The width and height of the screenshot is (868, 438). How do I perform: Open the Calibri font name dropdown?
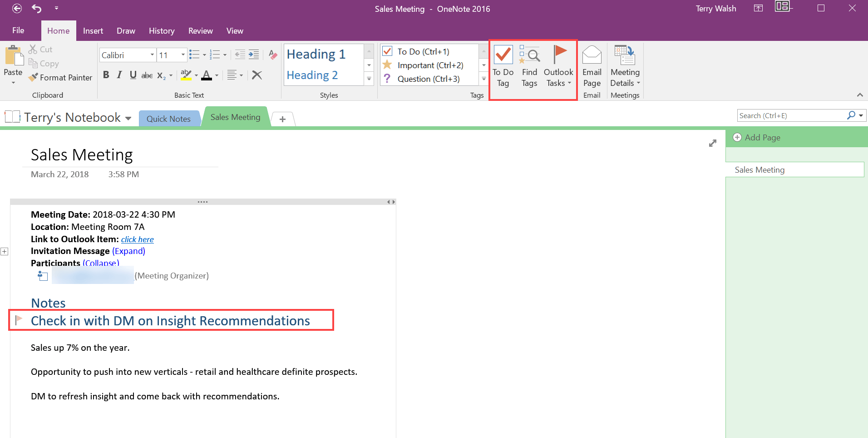pyautogui.click(x=152, y=55)
